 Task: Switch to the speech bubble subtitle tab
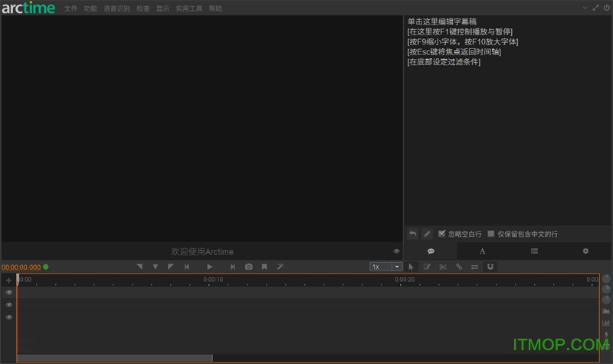[x=431, y=251]
